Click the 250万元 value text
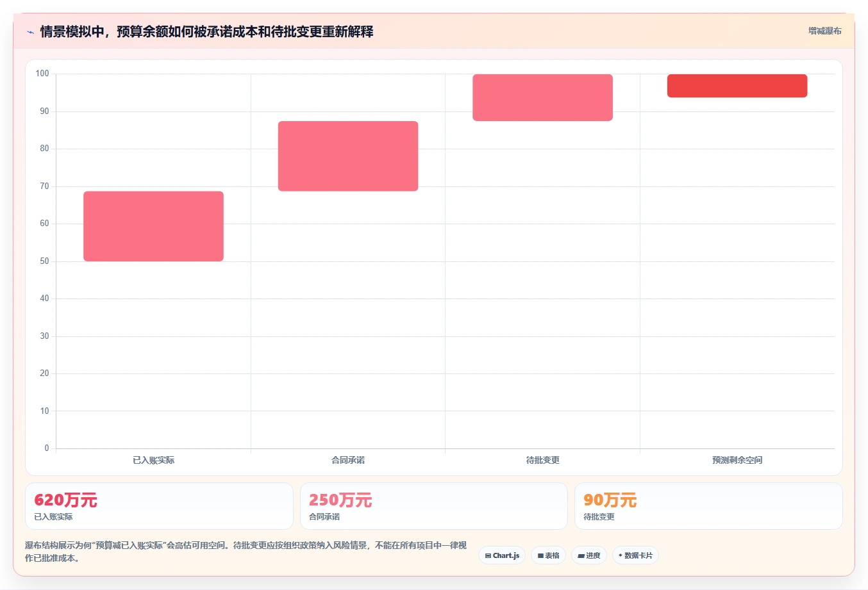868x590 pixels. tap(340, 500)
